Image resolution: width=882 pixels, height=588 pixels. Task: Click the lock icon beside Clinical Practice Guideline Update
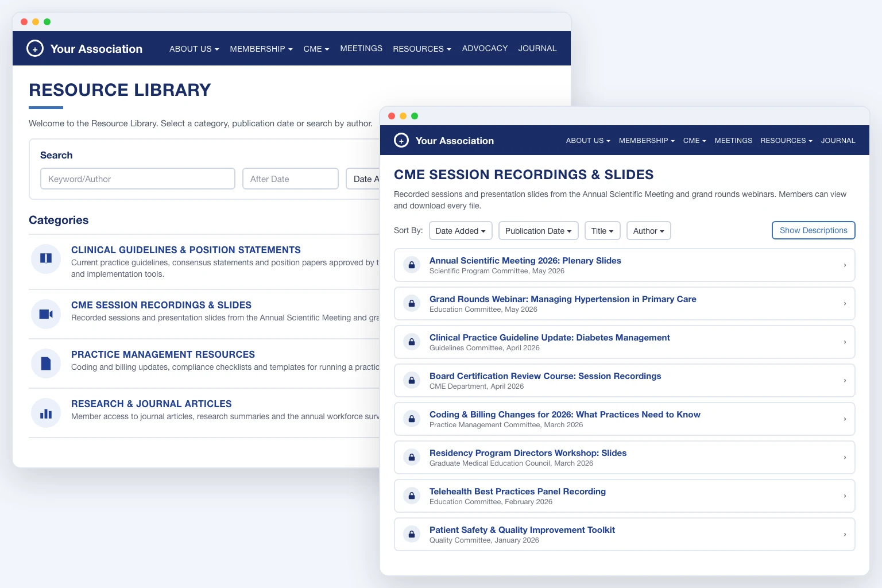coord(412,342)
